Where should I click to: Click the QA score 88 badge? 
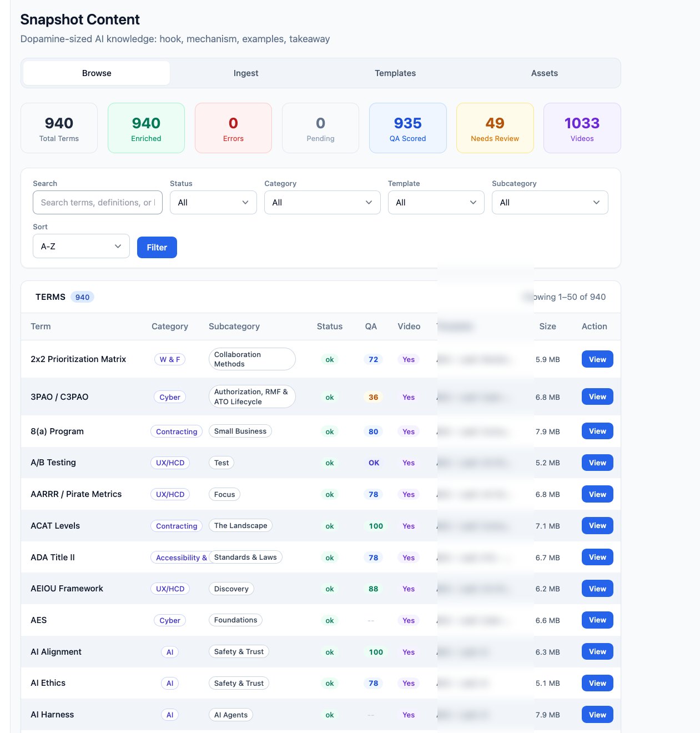[x=374, y=589]
